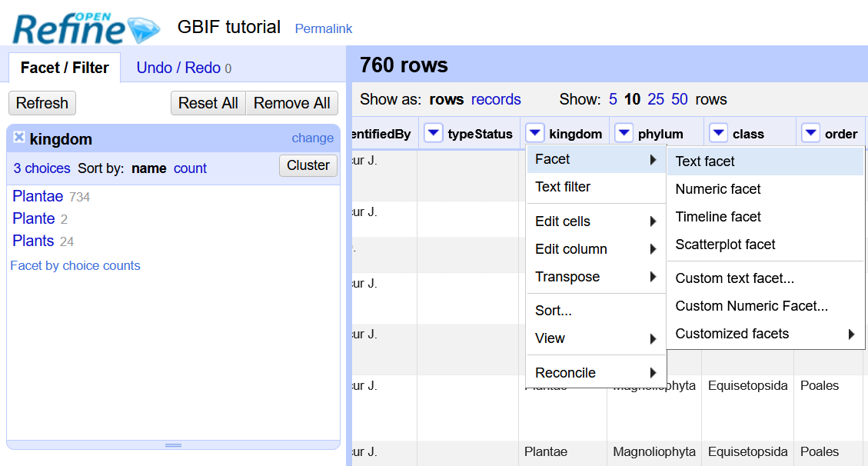Viewport: 868px width, 466px height.
Task: Click the typeStatus column header
Action: [480, 134]
